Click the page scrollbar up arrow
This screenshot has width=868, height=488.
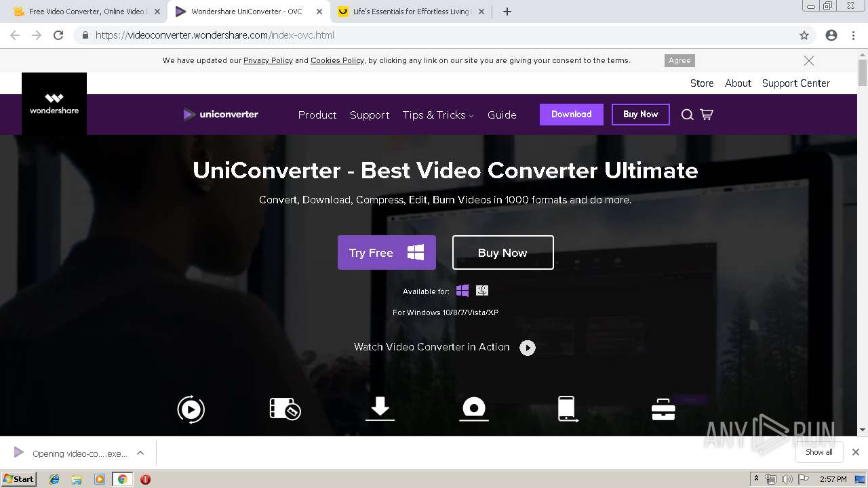863,54
